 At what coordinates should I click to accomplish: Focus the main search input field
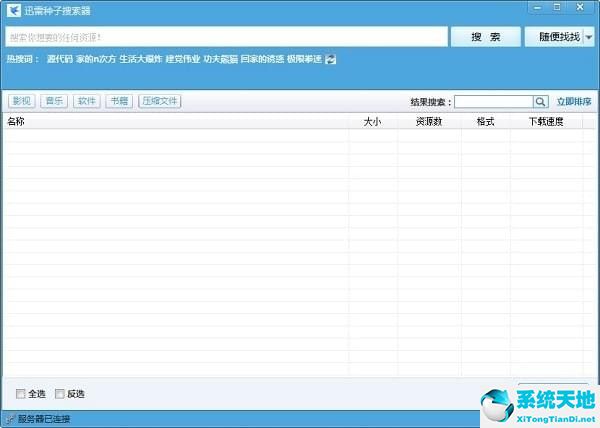(x=227, y=37)
